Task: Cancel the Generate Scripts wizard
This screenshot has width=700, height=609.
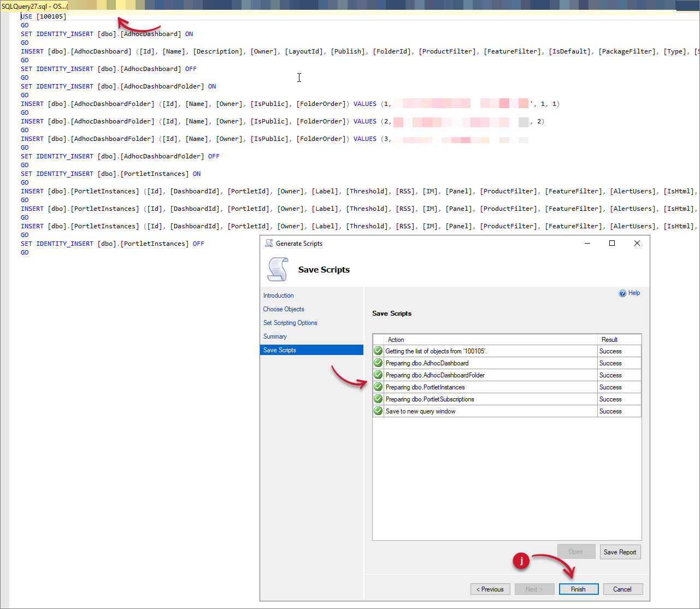Action: [622, 589]
